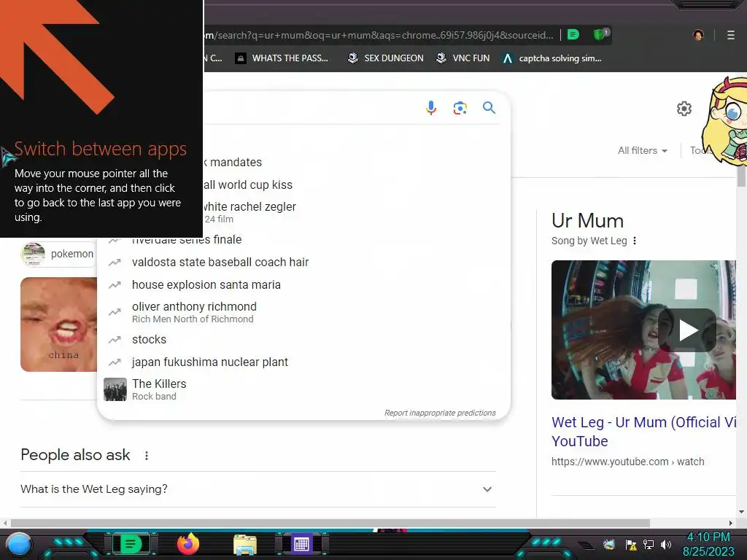Open the VNC FUN bookmark
Screen dimensions: 747x560
click(463, 58)
